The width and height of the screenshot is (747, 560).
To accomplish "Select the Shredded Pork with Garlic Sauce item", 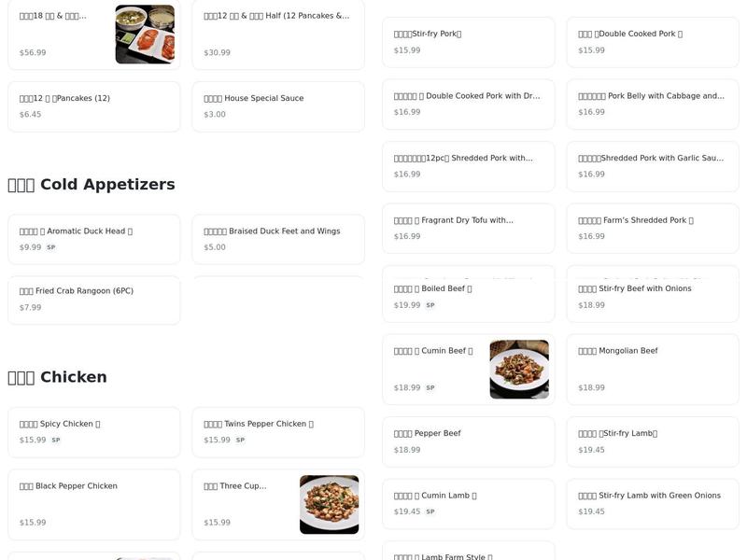I will pyautogui.click(x=651, y=166).
